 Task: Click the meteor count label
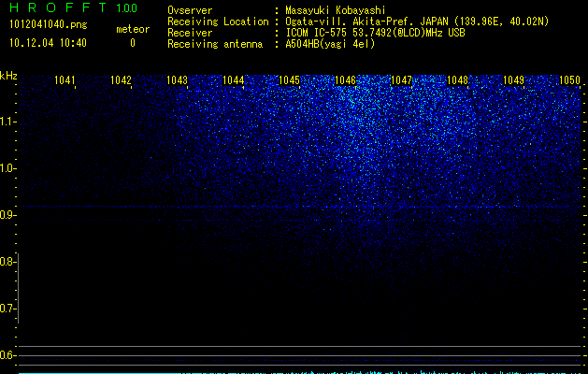[x=133, y=29]
